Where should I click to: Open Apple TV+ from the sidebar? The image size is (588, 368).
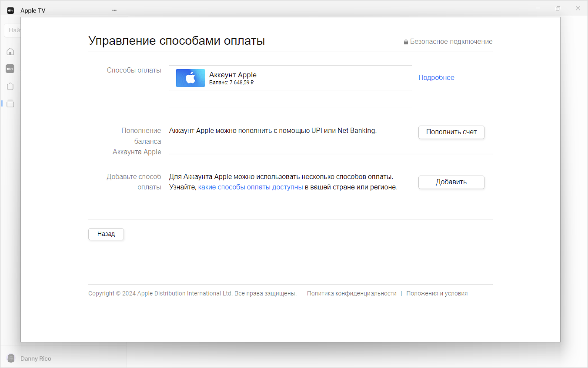point(10,69)
